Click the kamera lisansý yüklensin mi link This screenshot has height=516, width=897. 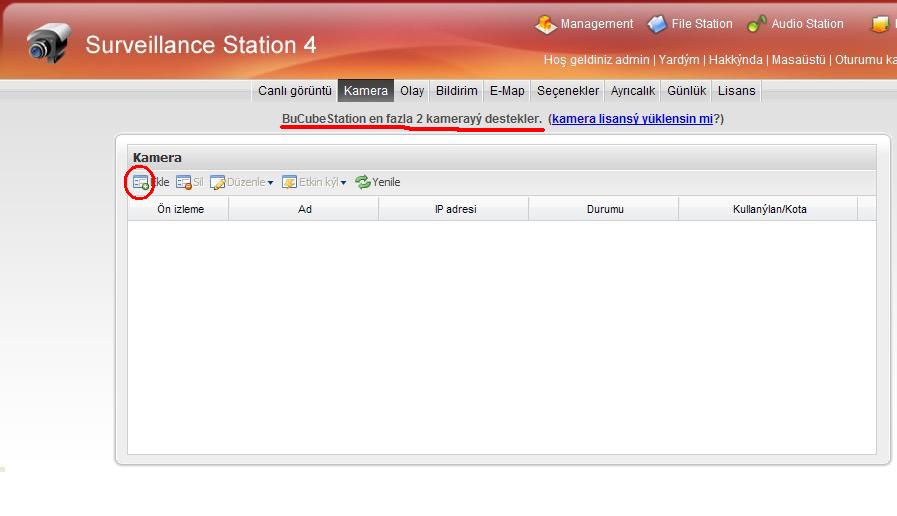point(632,119)
